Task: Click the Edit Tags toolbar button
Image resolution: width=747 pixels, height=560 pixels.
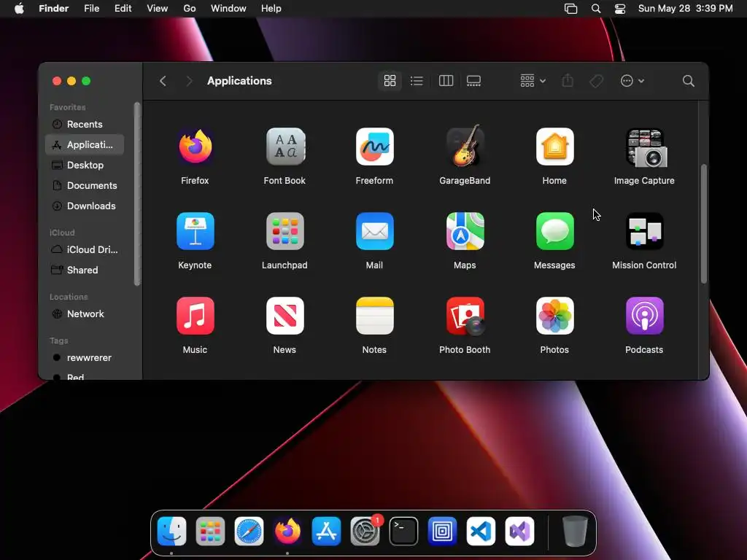Action: pyautogui.click(x=596, y=81)
